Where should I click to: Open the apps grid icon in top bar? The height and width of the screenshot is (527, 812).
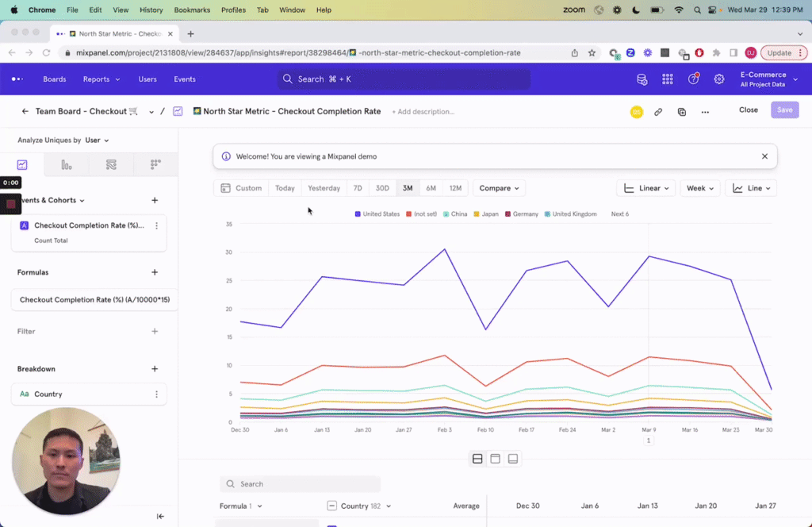click(x=668, y=79)
